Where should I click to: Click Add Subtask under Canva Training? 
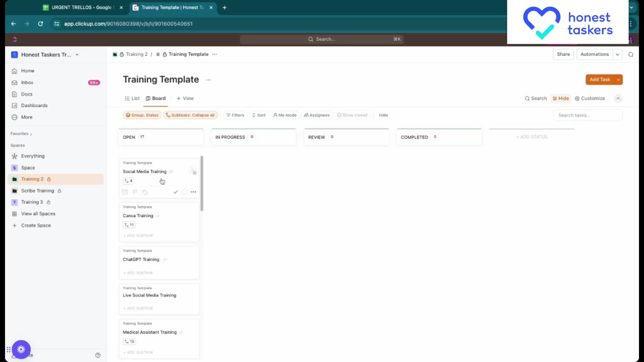(138, 235)
